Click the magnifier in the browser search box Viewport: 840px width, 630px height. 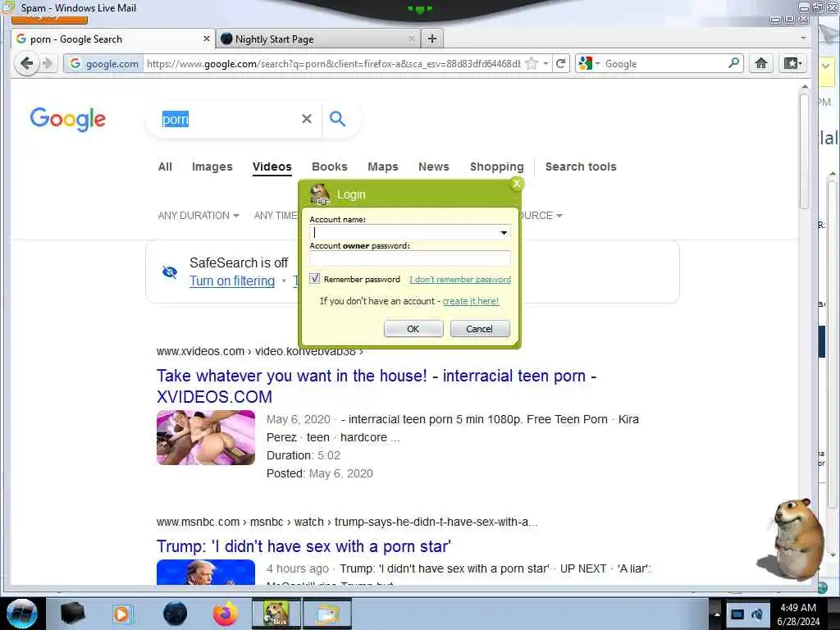(x=733, y=63)
